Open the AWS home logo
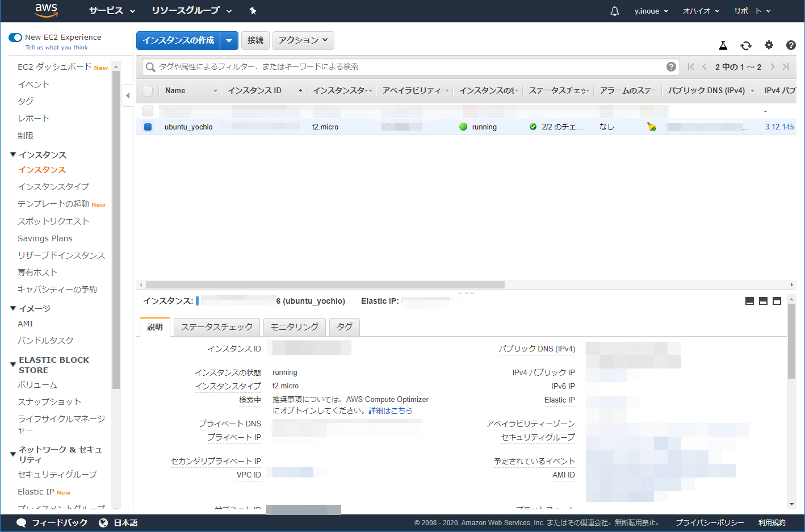 tap(46, 10)
